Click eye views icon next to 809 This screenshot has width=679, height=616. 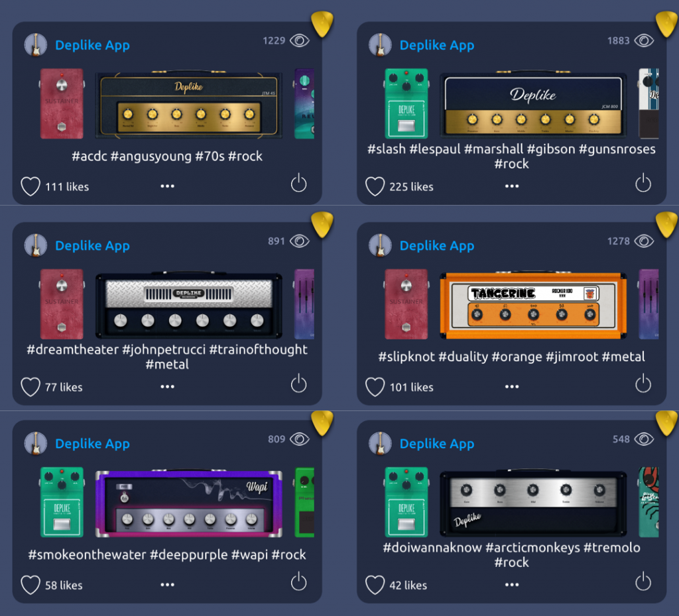tap(300, 440)
